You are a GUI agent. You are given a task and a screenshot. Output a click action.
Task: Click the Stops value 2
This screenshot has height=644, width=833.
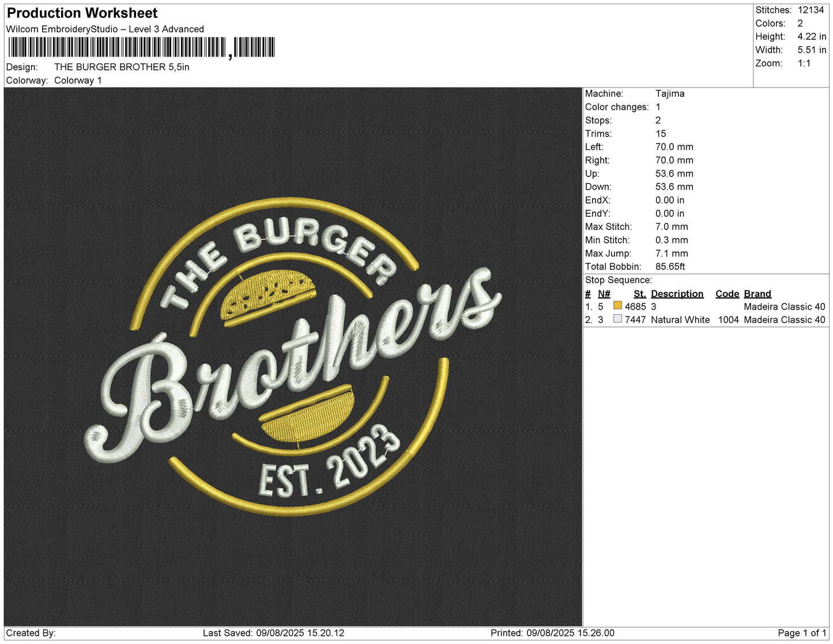click(658, 120)
